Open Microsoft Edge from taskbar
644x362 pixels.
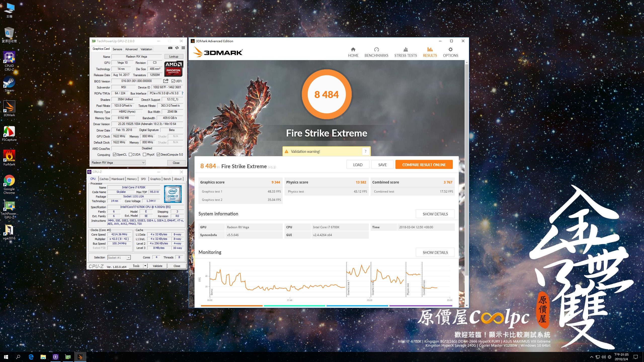[31, 357]
